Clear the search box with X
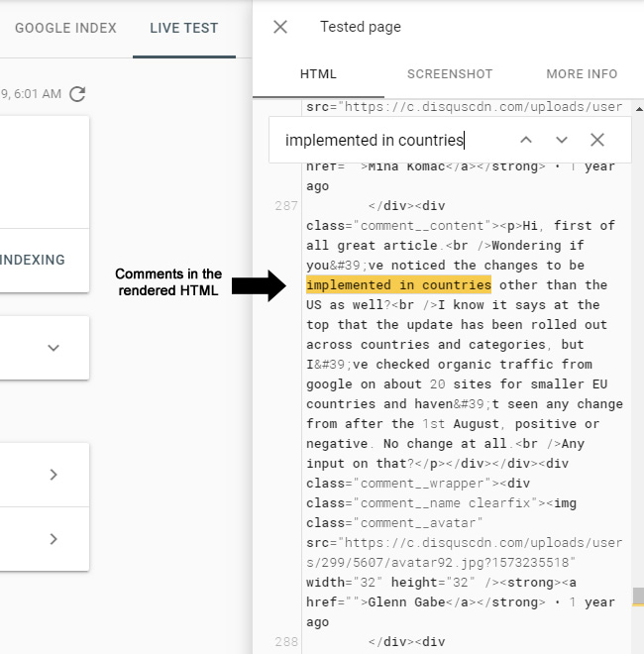 click(597, 140)
